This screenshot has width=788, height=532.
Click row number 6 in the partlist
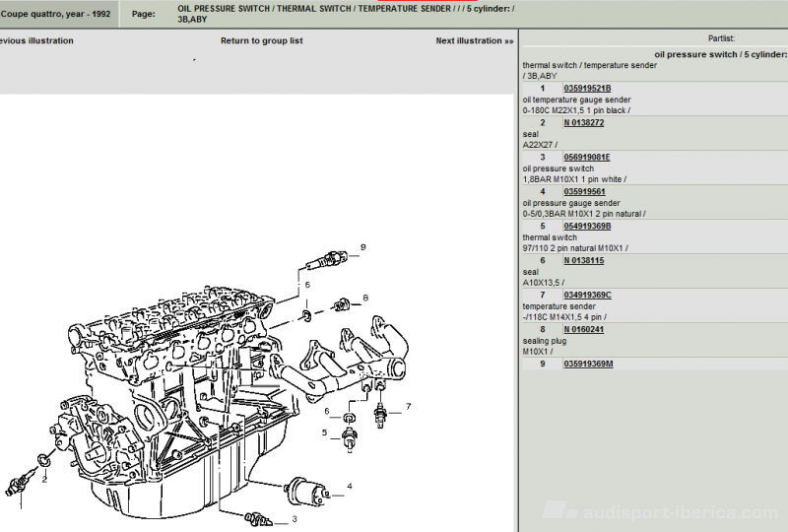pos(543,260)
